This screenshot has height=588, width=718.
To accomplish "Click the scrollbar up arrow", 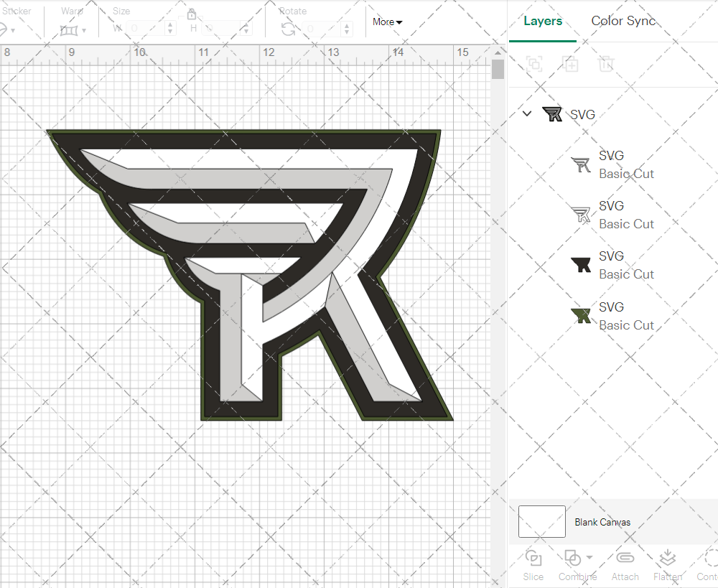I will (498, 52).
